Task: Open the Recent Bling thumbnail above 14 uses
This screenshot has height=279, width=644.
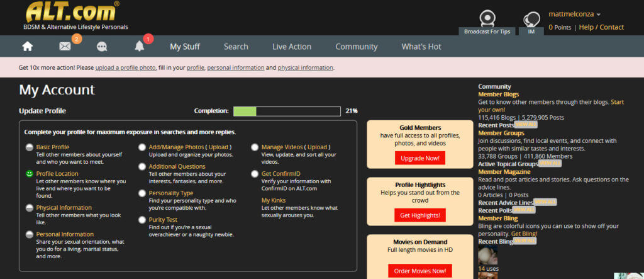Action: coord(487,255)
